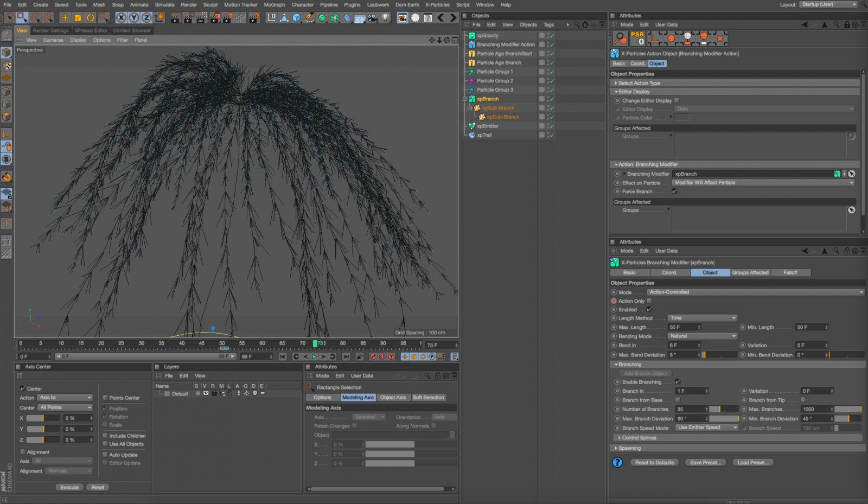
Task: Toggle the Enabled checkbox in xpBranch
Action: click(649, 309)
